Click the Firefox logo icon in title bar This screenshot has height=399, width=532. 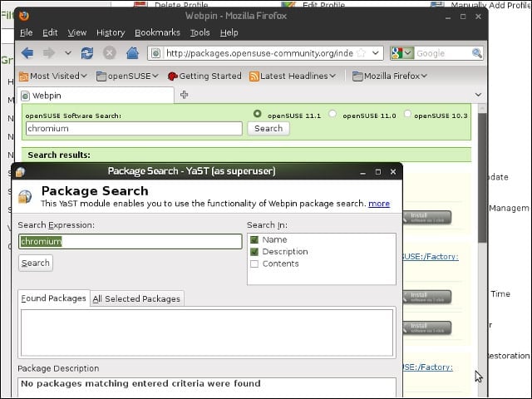coord(24,16)
